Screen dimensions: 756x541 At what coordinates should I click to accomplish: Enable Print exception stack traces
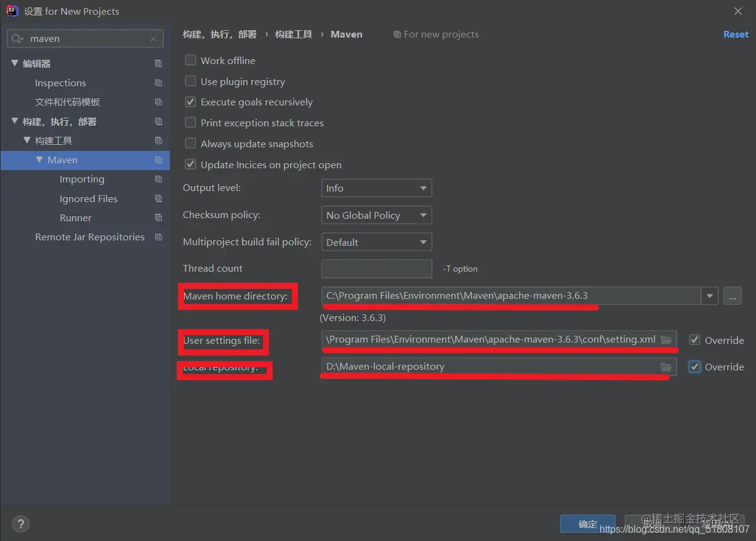[x=191, y=123]
